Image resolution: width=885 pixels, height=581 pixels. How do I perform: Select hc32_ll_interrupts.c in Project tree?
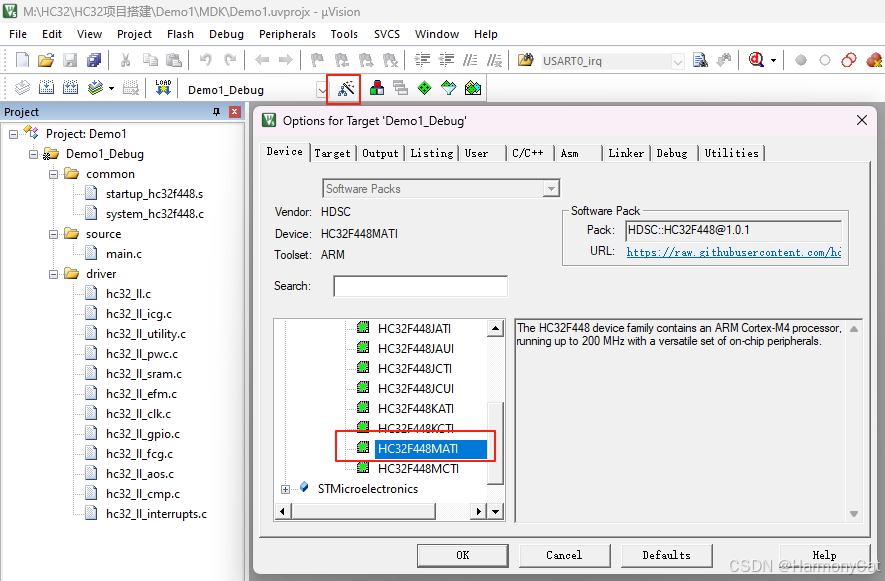156,514
